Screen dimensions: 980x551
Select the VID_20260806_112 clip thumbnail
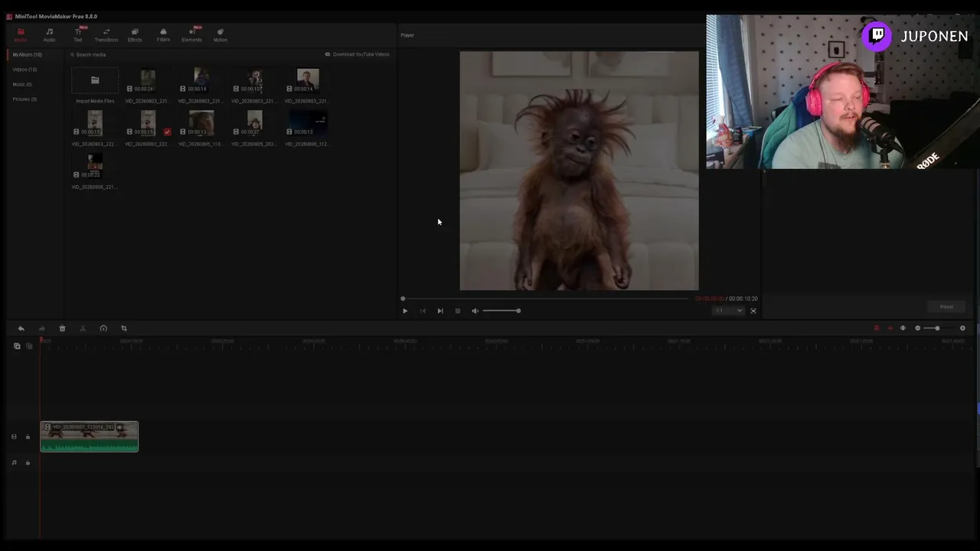pos(308,123)
